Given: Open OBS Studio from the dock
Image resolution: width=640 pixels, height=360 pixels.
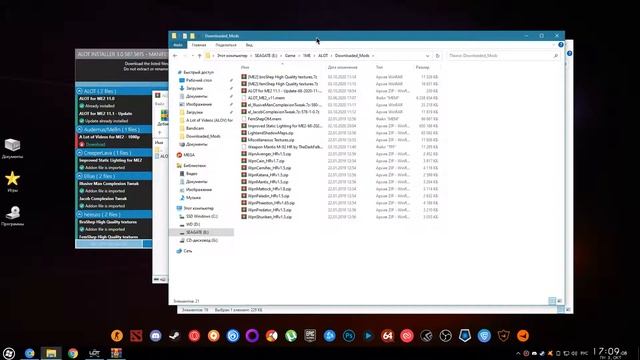Looking at the screenshot, I should [445, 336].
